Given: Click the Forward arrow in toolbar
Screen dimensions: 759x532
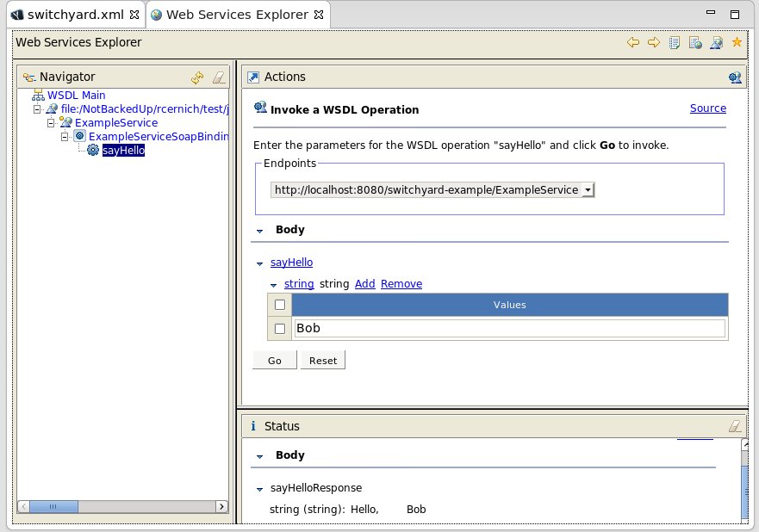Looking at the screenshot, I should point(654,42).
